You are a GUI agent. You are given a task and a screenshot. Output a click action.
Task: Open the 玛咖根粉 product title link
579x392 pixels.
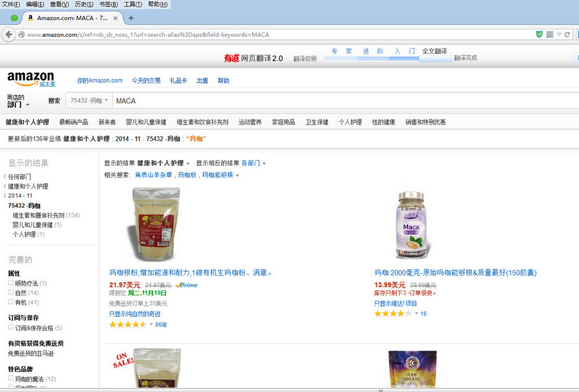point(190,272)
